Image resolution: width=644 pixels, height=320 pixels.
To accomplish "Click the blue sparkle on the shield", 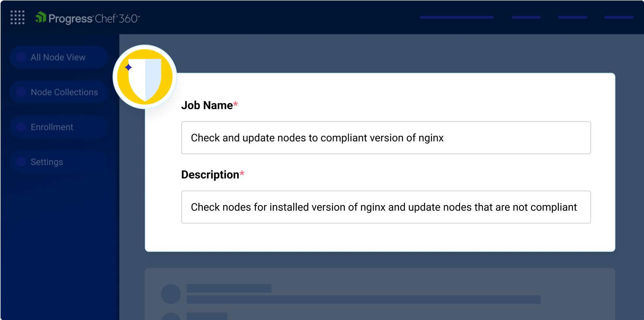I will coord(128,67).
